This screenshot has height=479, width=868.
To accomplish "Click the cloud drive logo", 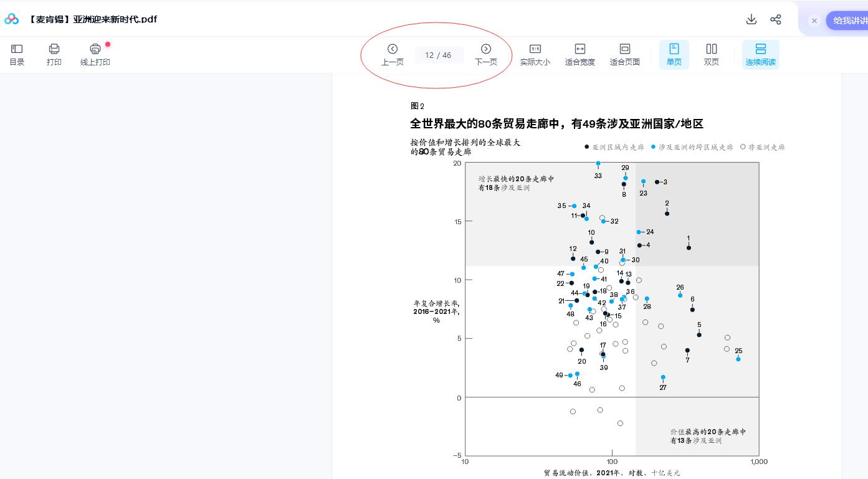I will pyautogui.click(x=11, y=19).
